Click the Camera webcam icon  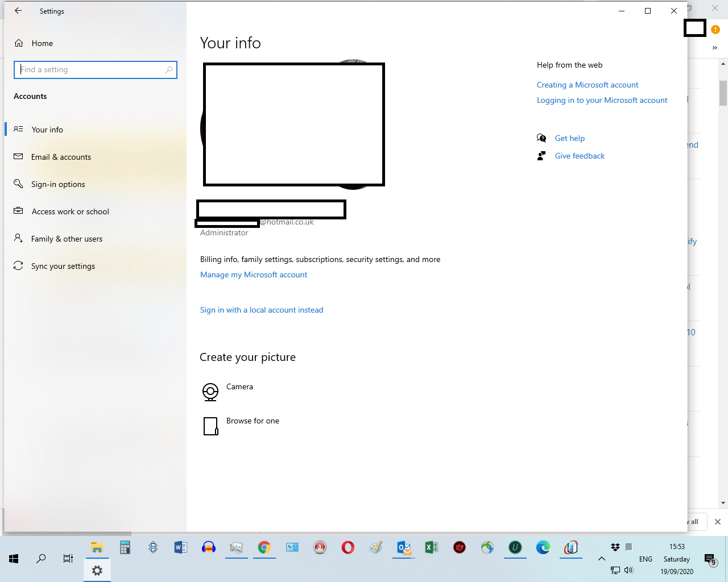(x=210, y=392)
